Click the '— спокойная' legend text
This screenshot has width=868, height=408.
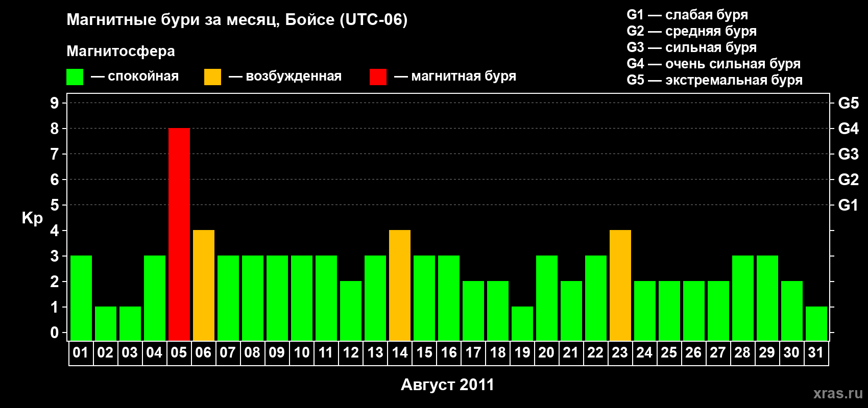(x=135, y=76)
